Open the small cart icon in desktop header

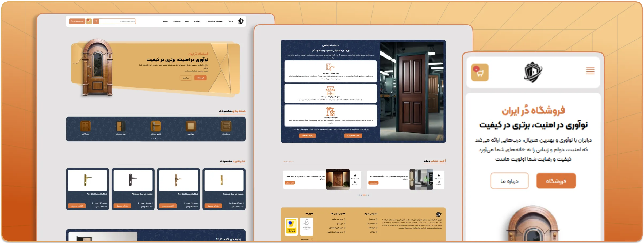pos(89,21)
